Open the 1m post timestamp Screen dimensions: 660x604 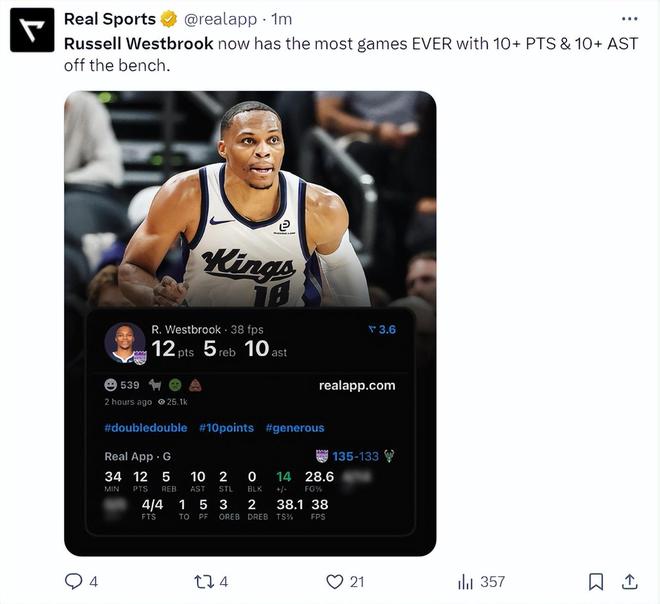(x=282, y=19)
